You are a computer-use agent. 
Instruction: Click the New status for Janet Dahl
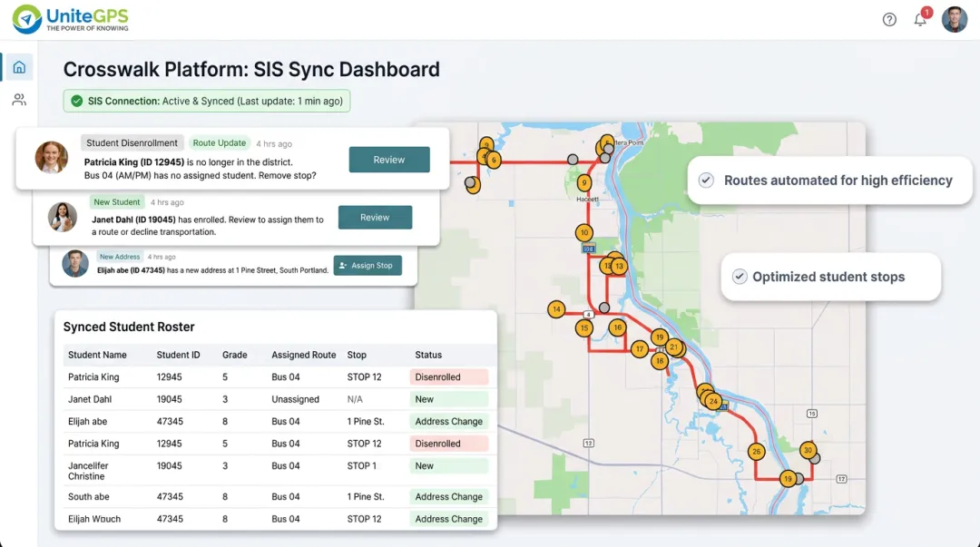tap(449, 399)
